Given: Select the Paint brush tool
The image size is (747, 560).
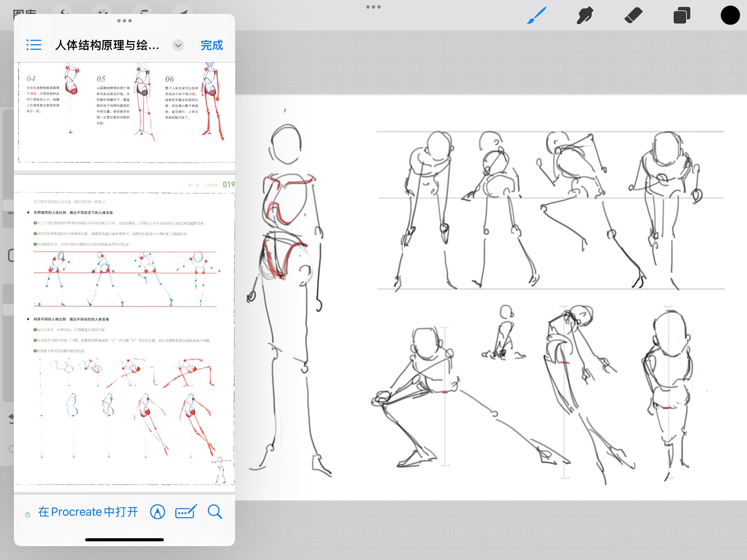Looking at the screenshot, I should tap(536, 16).
